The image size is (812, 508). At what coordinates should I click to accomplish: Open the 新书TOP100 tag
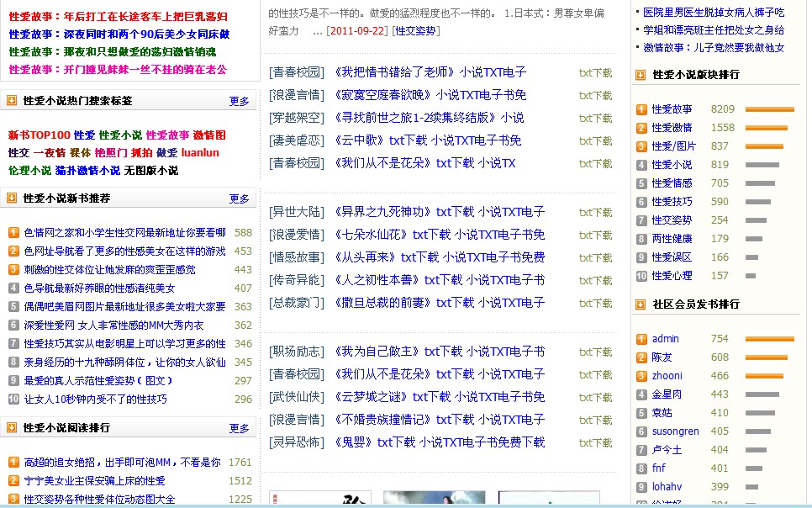coord(39,135)
